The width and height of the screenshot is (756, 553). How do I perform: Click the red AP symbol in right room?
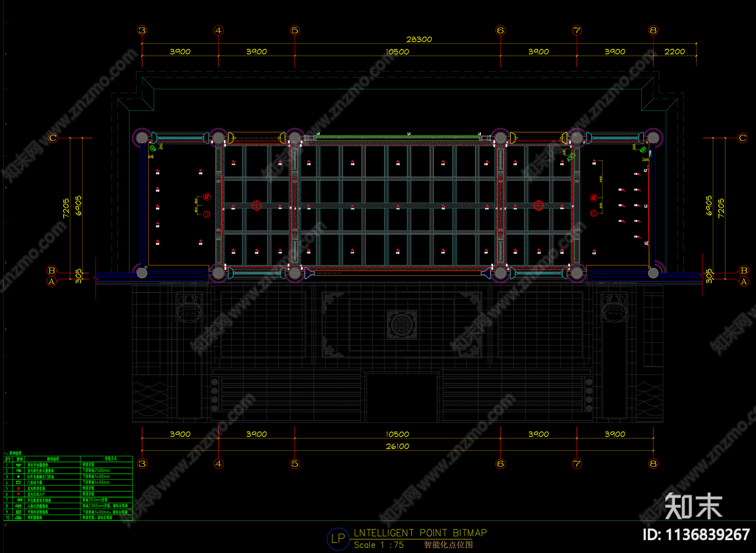[x=594, y=197]
